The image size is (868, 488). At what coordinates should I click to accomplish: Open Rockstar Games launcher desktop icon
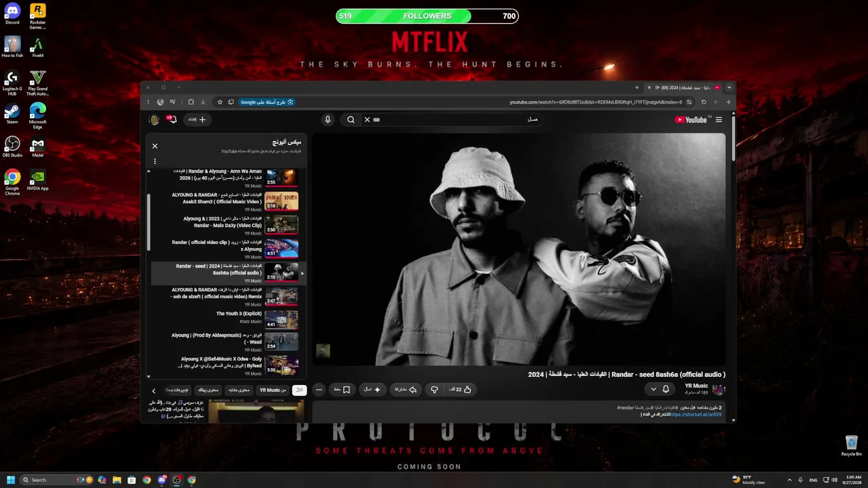pyautogui.click(x=38, y=16)
